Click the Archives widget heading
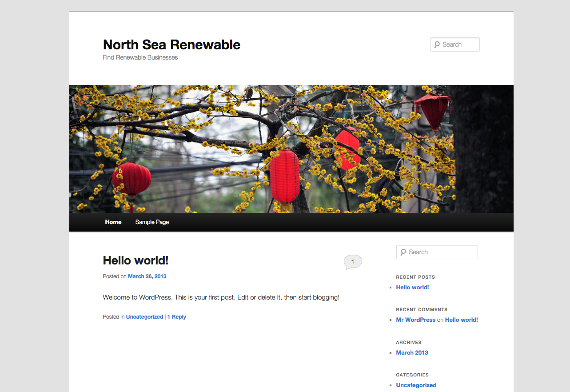The image size is (570, 392). (409, 342)
